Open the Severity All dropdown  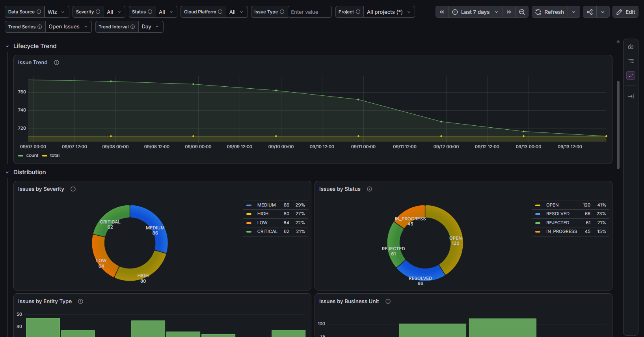coord(115,12)
